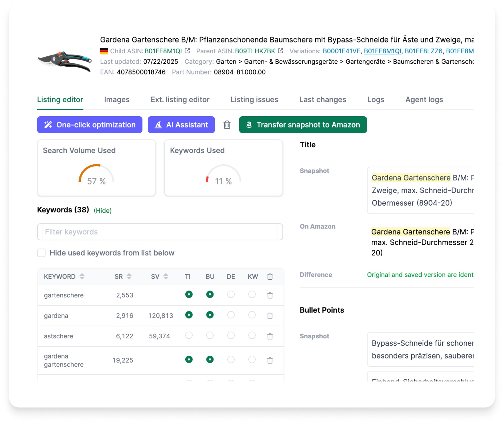Select TI radio for astschere
This screenshot has width=504, height=423.
[x=189, y=335]
